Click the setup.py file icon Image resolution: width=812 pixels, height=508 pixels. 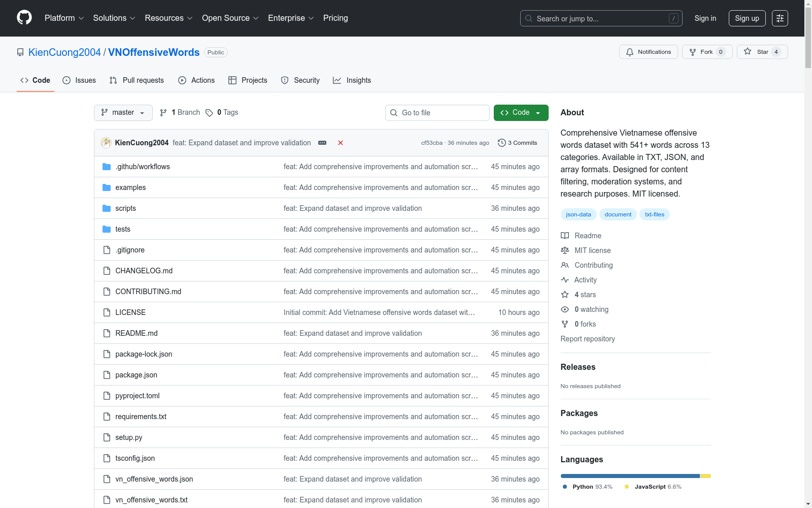point(107,437)
